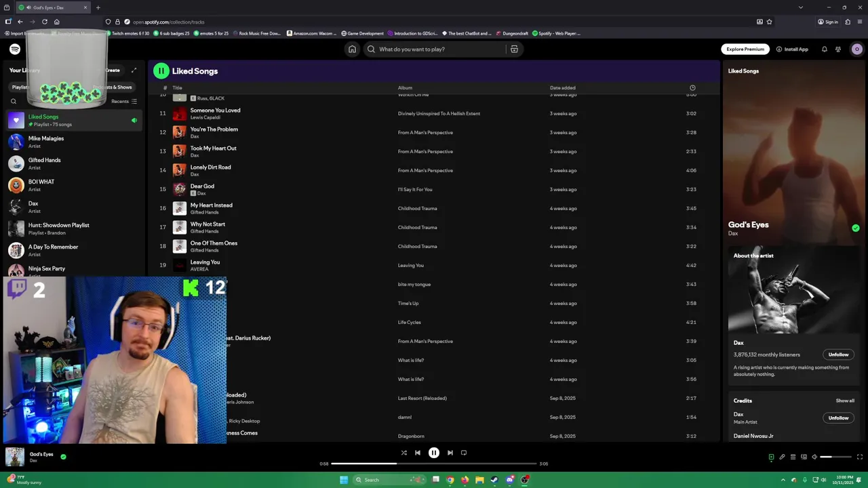Open the Divinely Uninspired To A Hellish Extent album
Viewport: 868px width, 488px height.
439,113
